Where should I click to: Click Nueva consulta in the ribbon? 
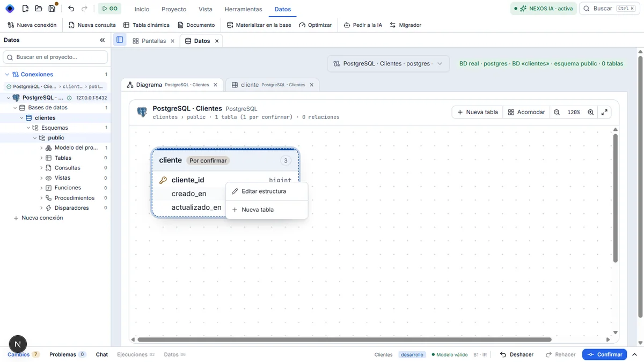tap(92, 25)
